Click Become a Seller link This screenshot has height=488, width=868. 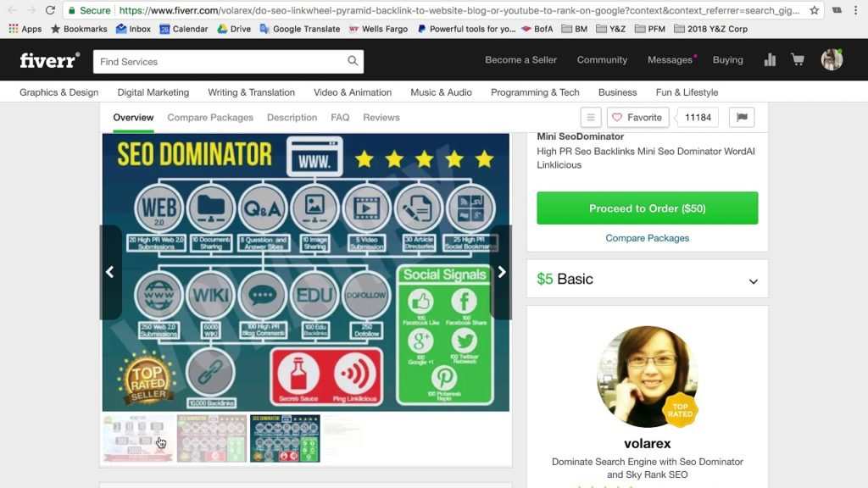pos(521,60)
